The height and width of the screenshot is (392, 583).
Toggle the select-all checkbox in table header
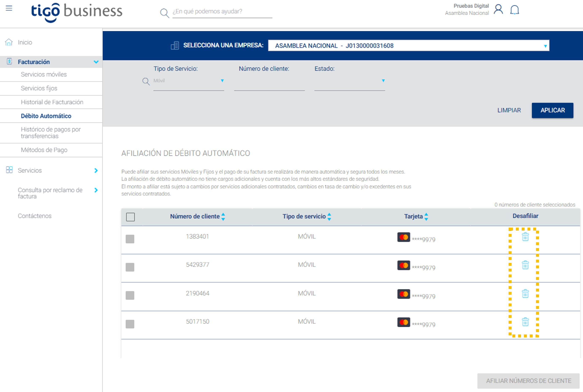(x=130, y=217)
